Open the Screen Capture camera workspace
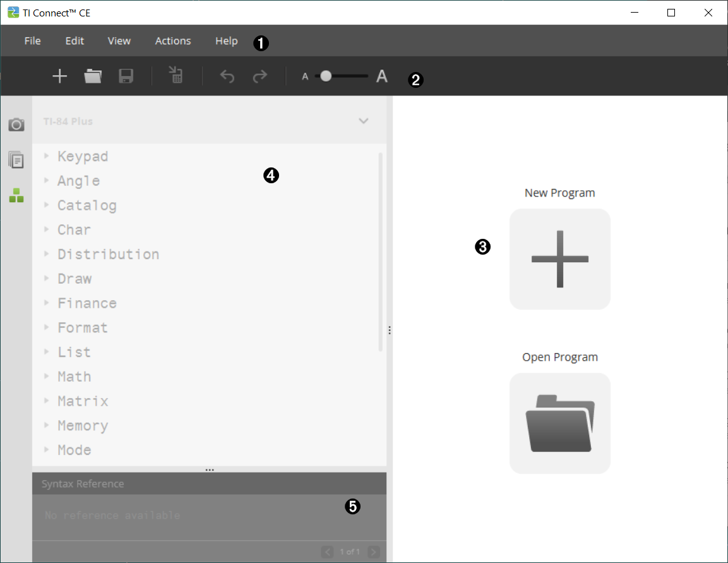Screen dimensions: 728x563 pyautogui.click(x=16, y=124)
